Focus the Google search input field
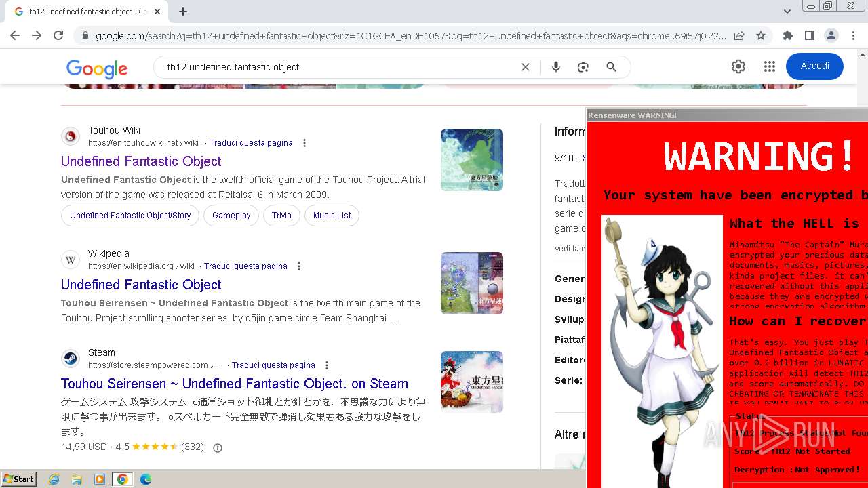868x488 pixels. (x=339, y=67)
